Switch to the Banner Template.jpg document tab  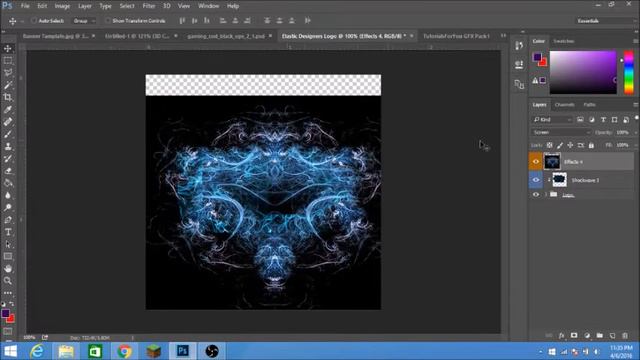click(56, 36)
